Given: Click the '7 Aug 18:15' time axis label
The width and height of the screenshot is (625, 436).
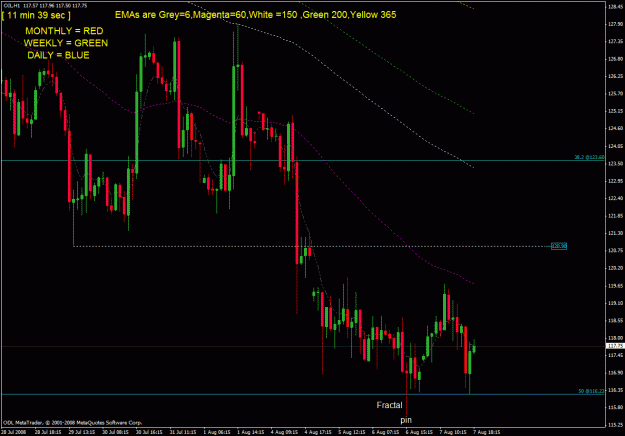Looking at the screenshot, I should coord(487,432).
